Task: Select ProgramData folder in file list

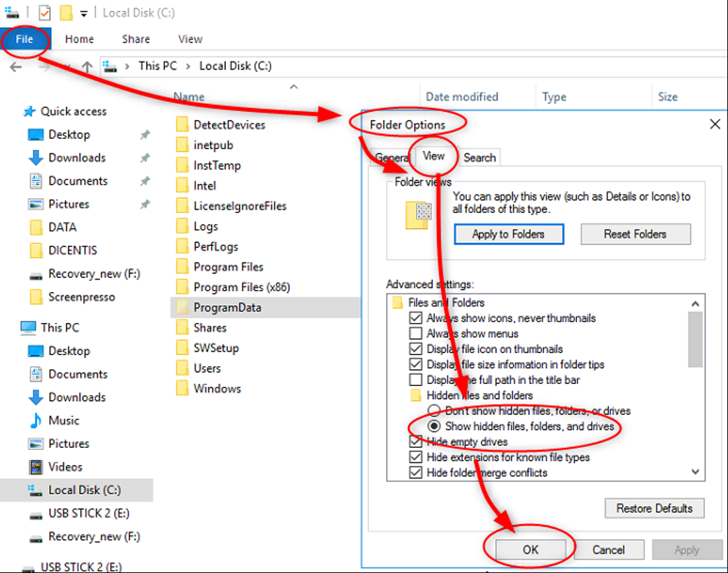Action: pos(266,307)
